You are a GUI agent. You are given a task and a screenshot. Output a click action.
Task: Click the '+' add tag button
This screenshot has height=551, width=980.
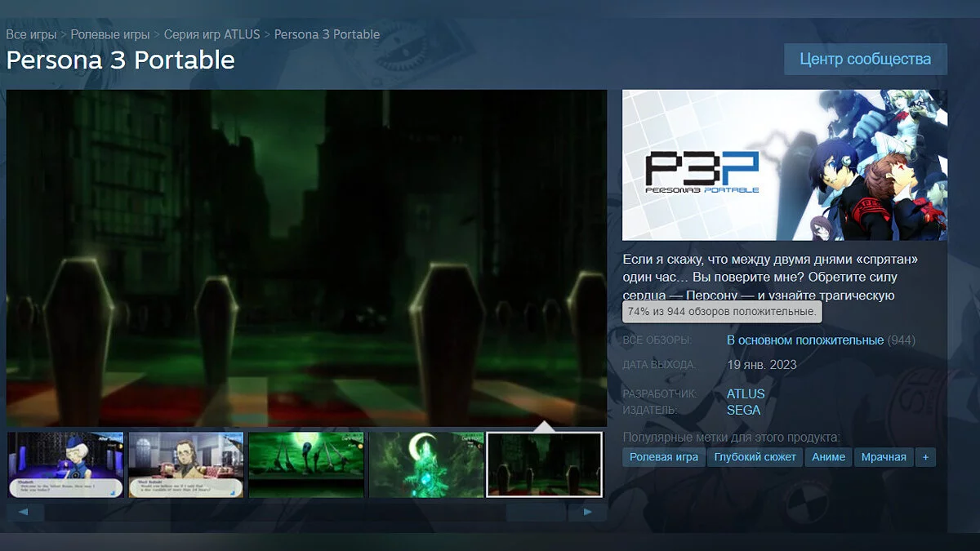pyautogui.click(x=925, y=457)
